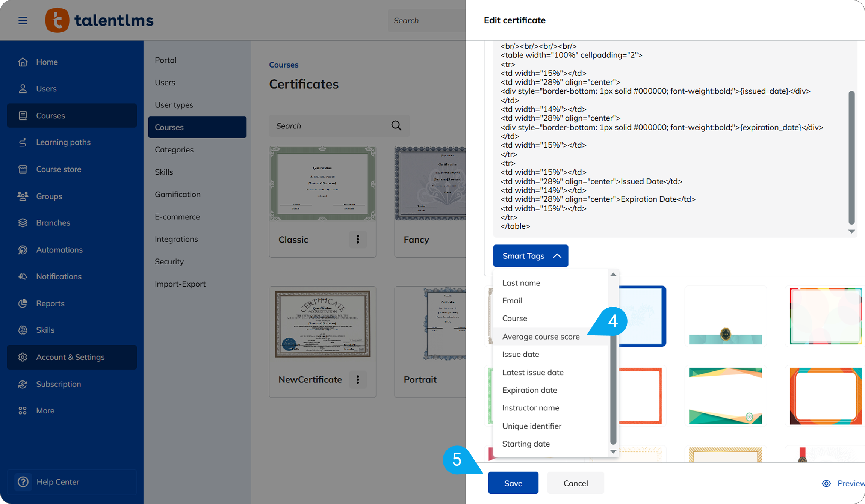This screenshot has height=504, width=865.
Task: Select the Average course score tag
Action: click(x=541, y=337)
